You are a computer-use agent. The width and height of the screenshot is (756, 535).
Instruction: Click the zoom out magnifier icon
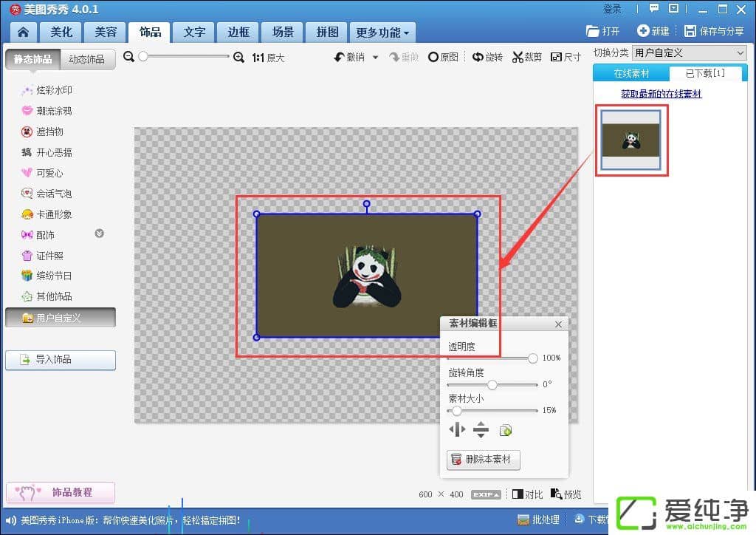tap(129, 57)
